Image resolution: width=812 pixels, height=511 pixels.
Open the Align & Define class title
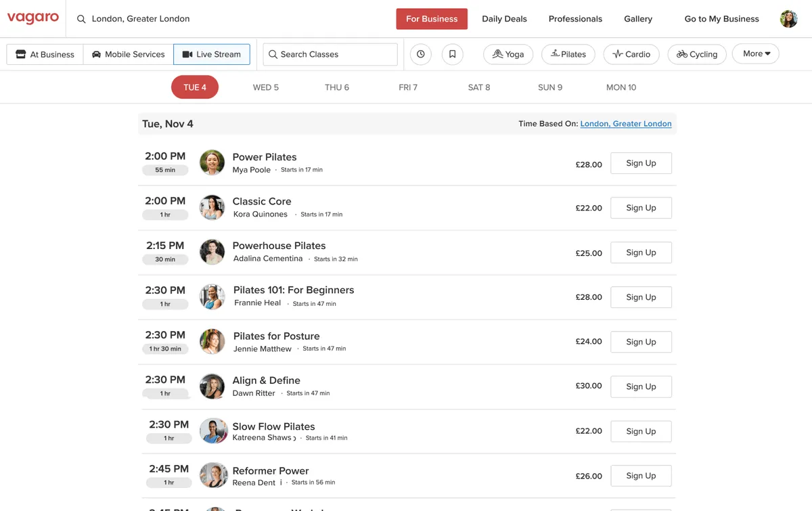tap(266, 380)
